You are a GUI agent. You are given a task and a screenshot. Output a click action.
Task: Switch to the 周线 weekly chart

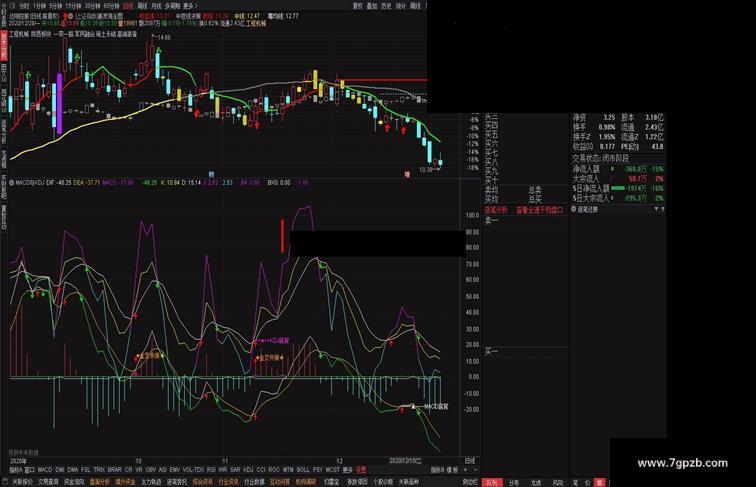tap(142, 6)
